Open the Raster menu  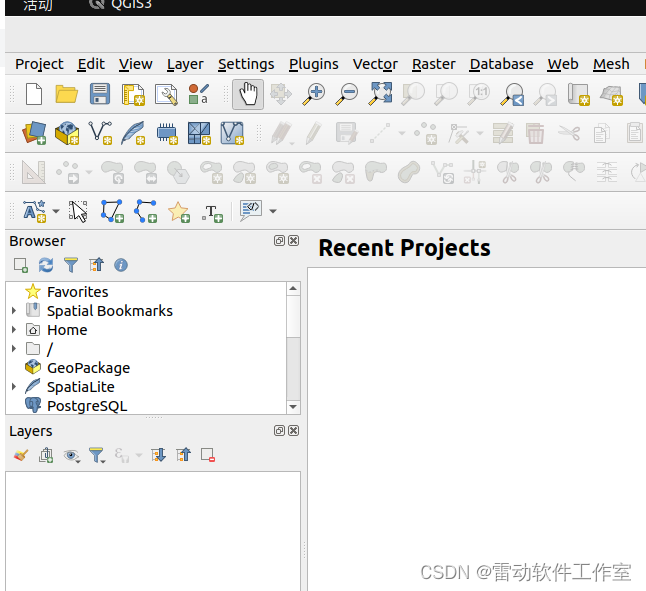click(x=433, y=64)
